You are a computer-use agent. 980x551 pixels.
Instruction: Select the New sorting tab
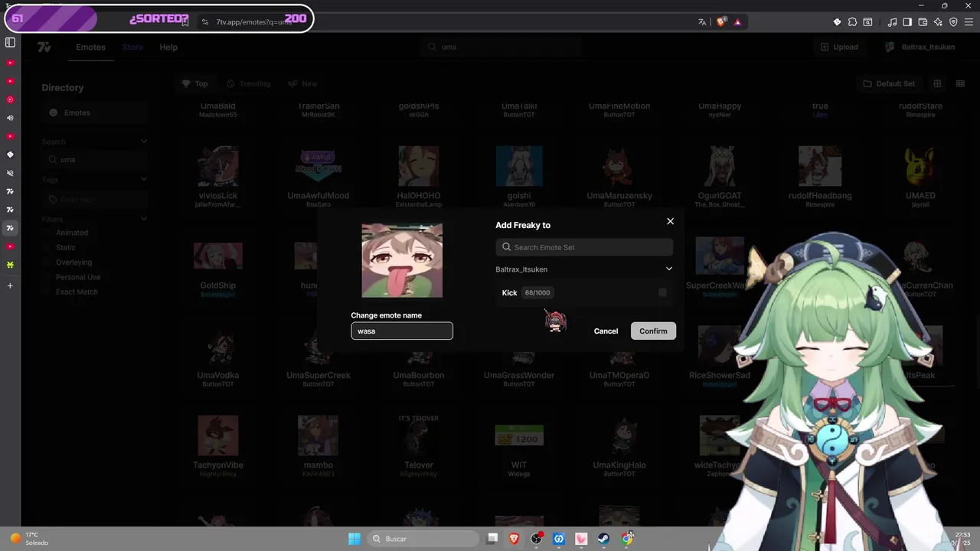(x=302, y=83)
